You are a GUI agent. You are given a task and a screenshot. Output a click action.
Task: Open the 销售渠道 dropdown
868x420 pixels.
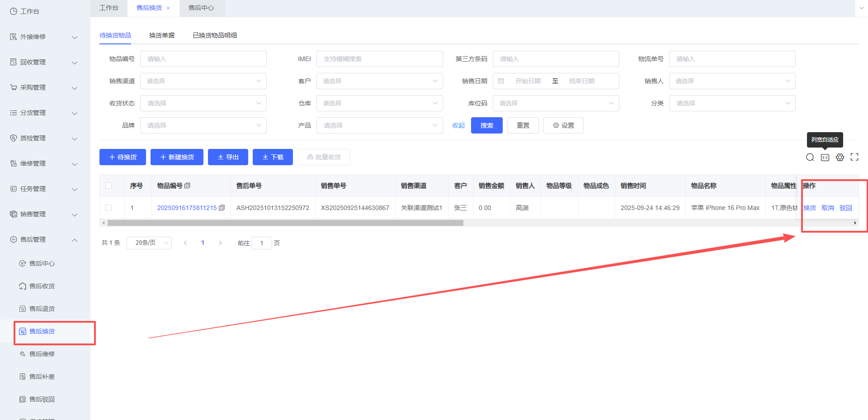(x=203, y=81)
